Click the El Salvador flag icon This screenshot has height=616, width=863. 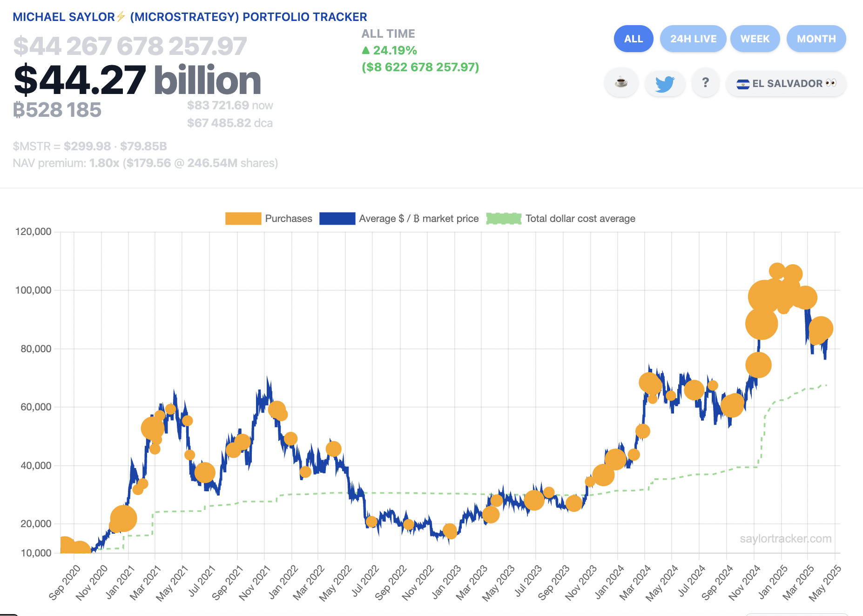[743, 84]
